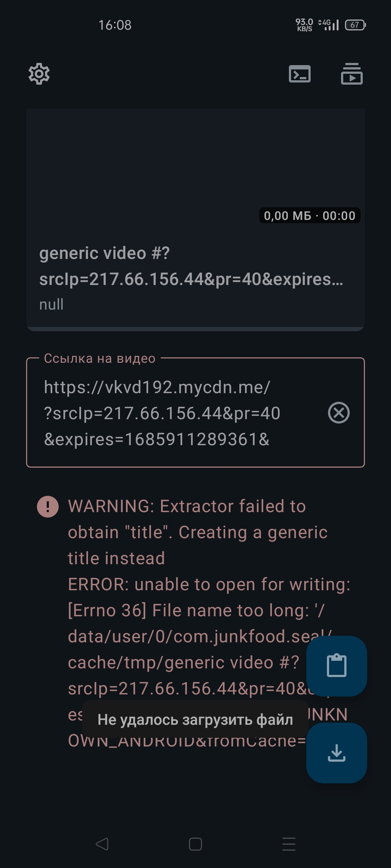Tap the red error exclamation icon
391x868 pixels.
click(48, 506)
